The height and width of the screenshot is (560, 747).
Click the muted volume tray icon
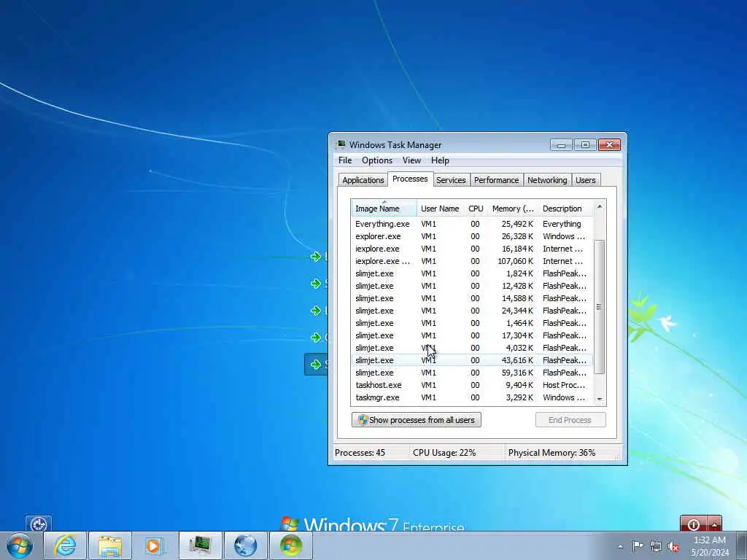(673, 547)
